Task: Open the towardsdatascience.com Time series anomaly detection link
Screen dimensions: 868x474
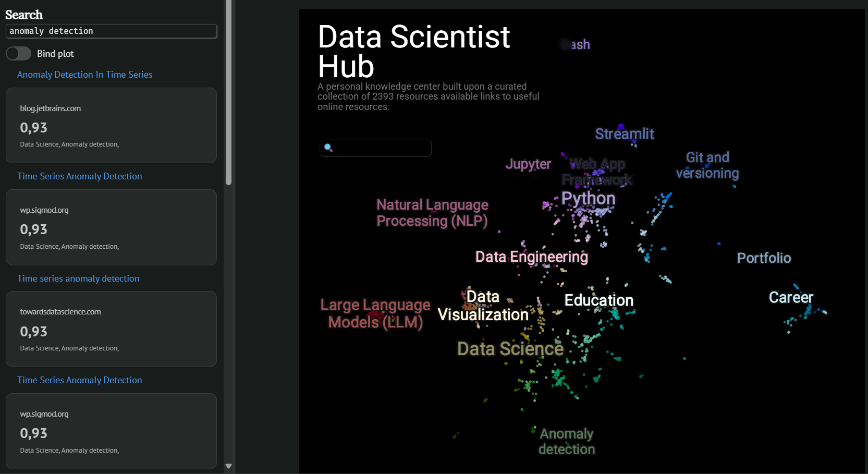Action: pos(78,278)
